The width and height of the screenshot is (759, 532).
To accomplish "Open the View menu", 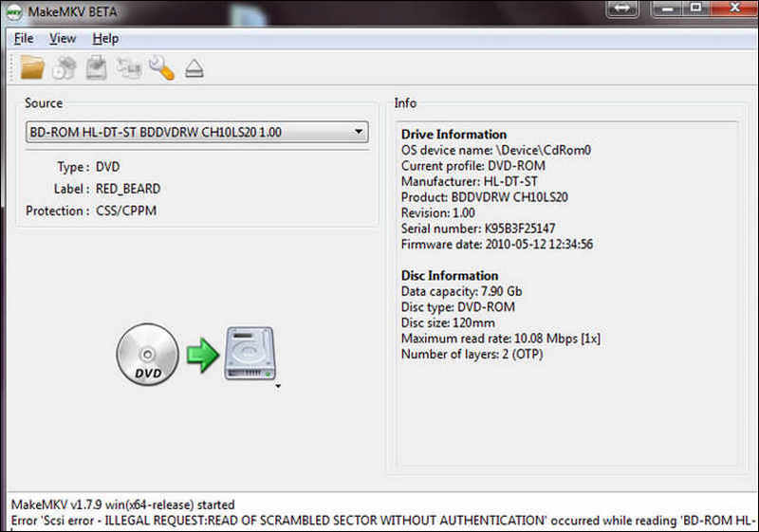I will click(63, 38).
